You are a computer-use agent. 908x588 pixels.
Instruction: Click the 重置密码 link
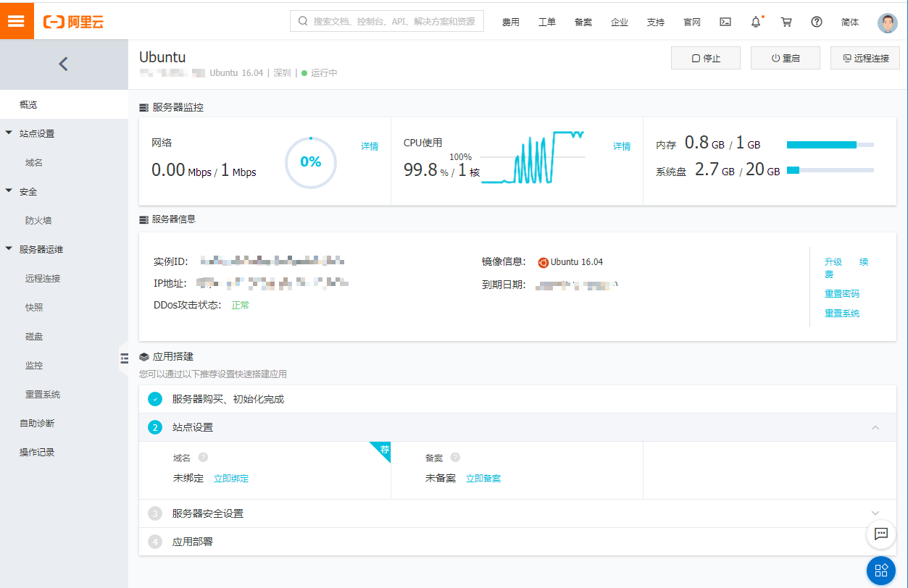[842, 294]
